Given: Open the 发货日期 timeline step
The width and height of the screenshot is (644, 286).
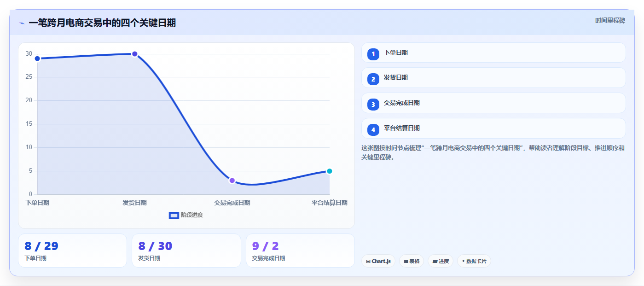Looking at the screenshot, I should pyautogui.click(x=493, y=77).
